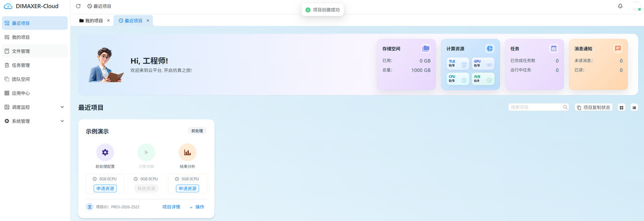Click the refresh icon in top bar
This screenshot has height=221, width=644.
(x=78, y=6)
